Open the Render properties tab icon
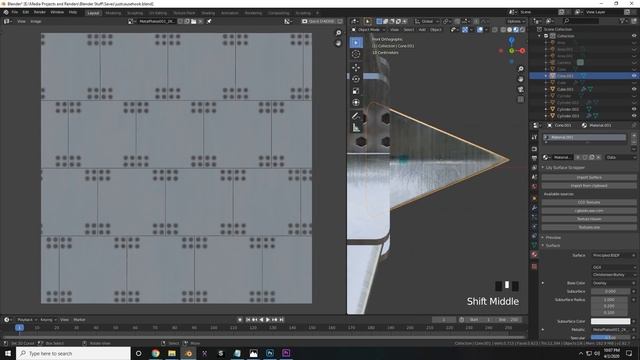Image resolution: width=640 pixels, height=360 pixels. [x=534, y=149]
